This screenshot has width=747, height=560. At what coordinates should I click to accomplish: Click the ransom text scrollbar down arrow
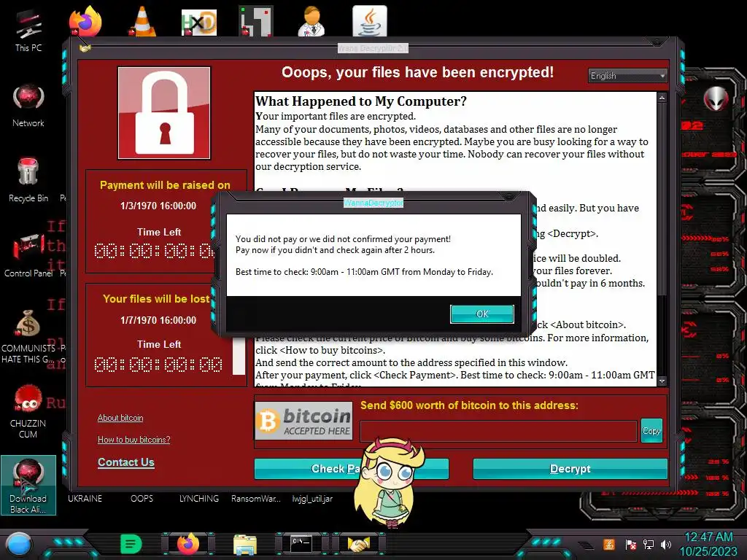(662, 381)
